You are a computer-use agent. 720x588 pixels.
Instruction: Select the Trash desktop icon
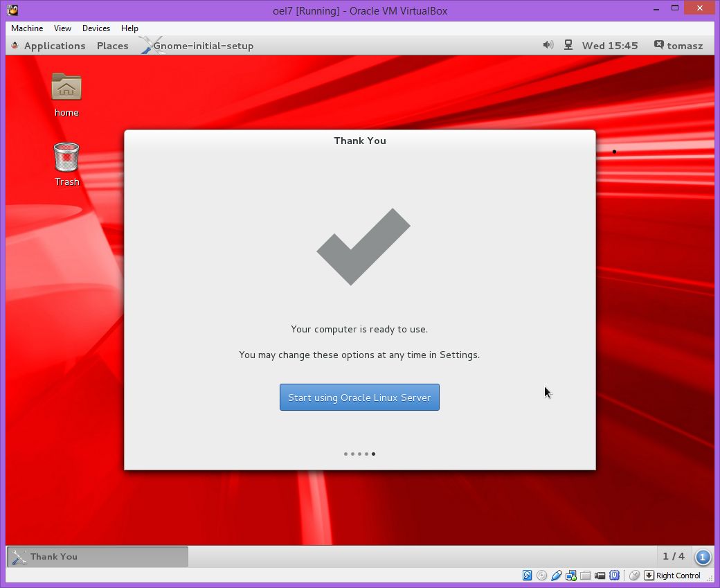coord(66,164)
